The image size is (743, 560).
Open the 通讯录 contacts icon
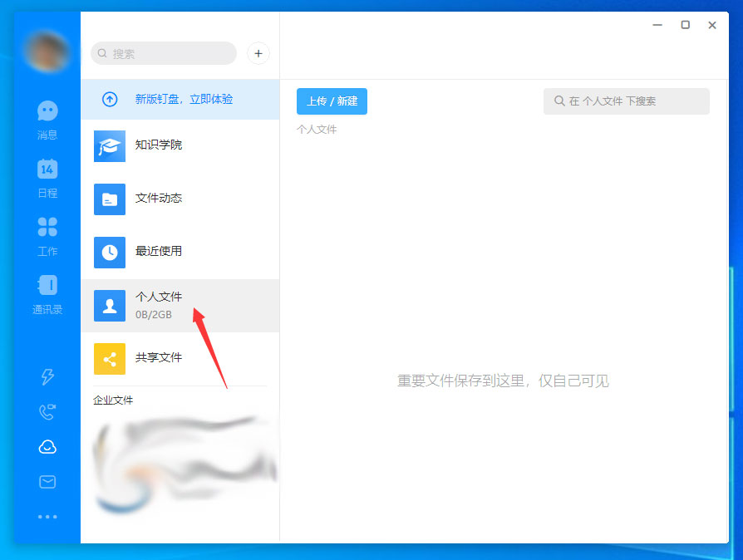[47, 285]
